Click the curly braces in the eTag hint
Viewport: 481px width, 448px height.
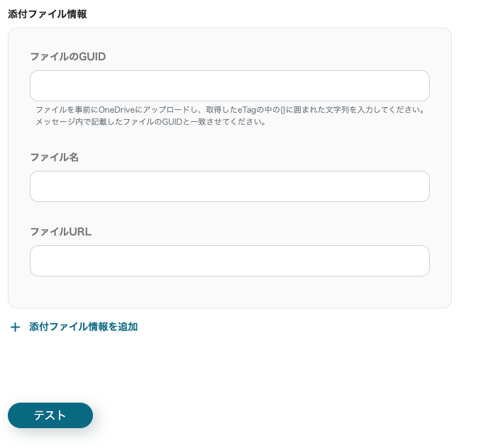(x=284, y=110)
